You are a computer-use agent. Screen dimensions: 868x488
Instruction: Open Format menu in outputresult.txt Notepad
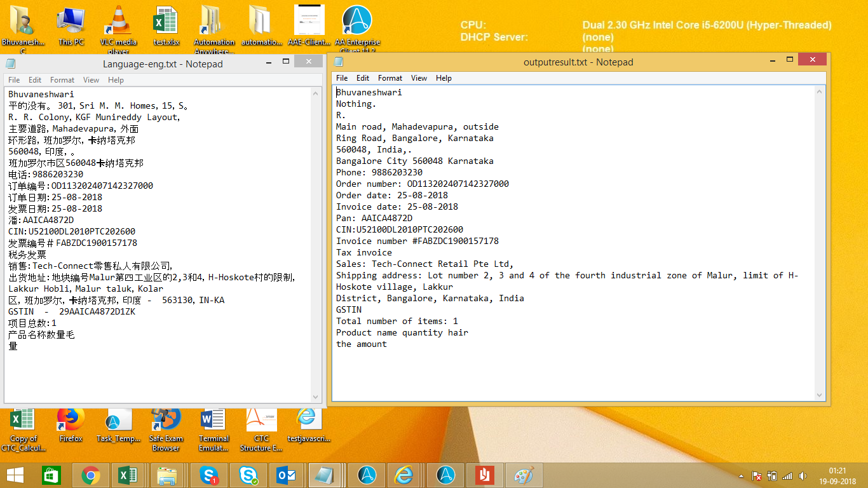point(390,78)
